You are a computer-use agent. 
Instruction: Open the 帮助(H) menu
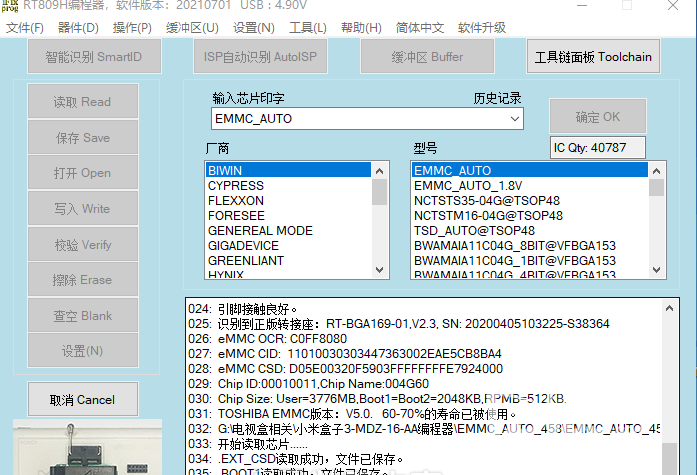coord(361,28)
